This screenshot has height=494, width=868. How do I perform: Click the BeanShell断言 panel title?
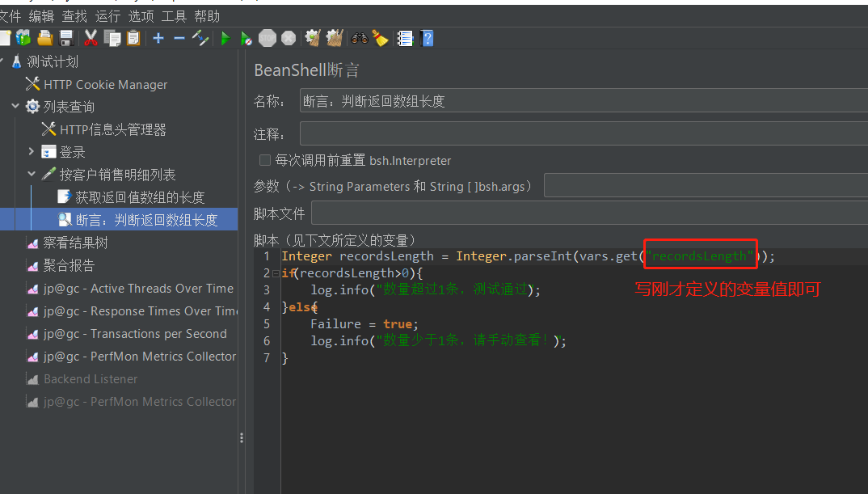[306, 70]
